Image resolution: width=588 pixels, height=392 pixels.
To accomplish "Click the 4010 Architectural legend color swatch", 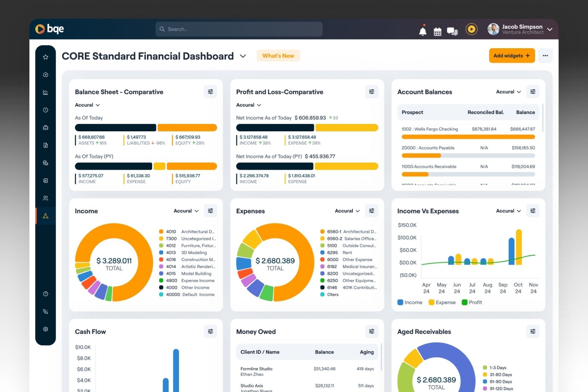I will click(161, 232).
